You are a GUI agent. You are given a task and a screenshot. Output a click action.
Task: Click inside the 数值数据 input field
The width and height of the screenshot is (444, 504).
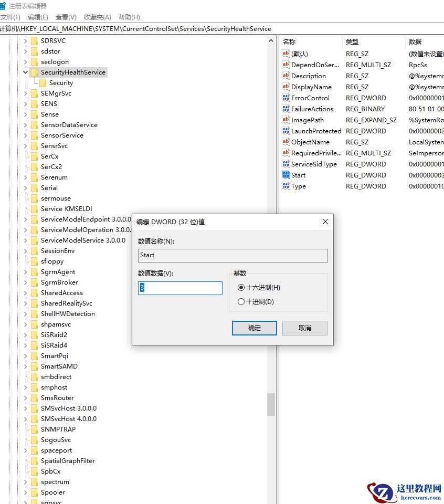pyautogui.click(x=180, y=288)
